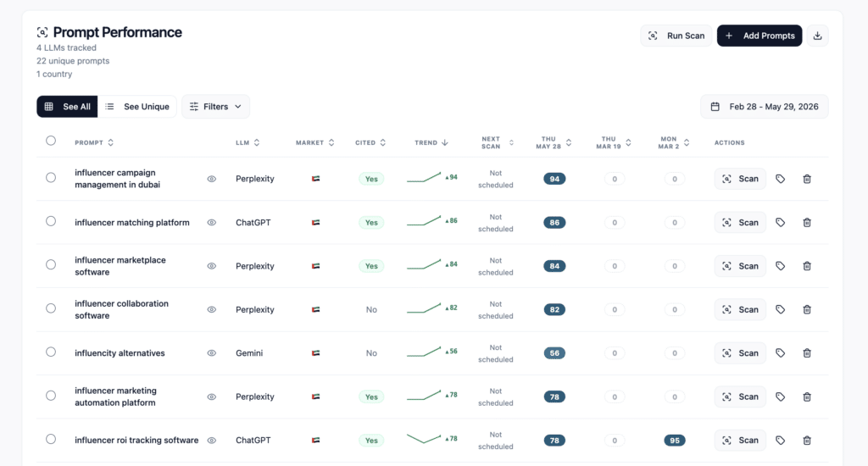Scan influencer campaign management in dubai prompt
This screenshot has width=868, height=466.
(x=740, y=179)
